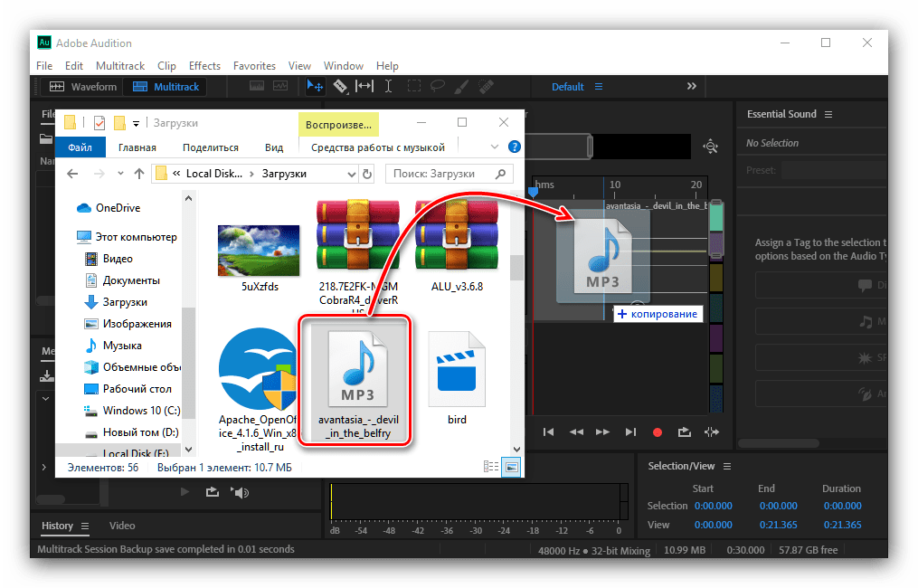Select the Time Selection tool

coord(389,87)
